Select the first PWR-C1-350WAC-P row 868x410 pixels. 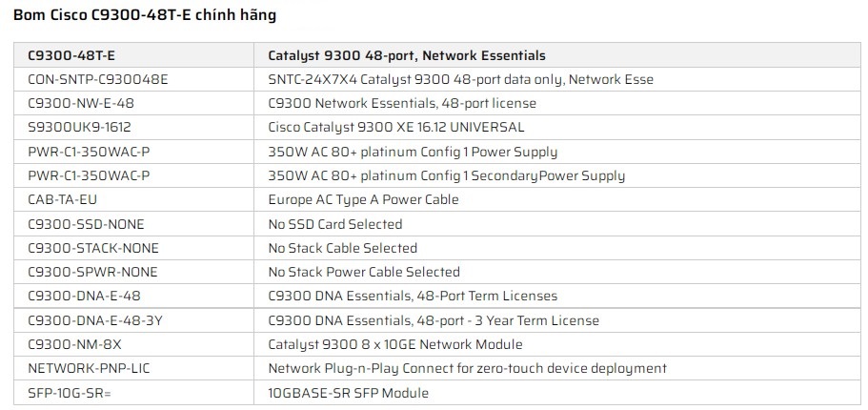[x=90, y=152]
